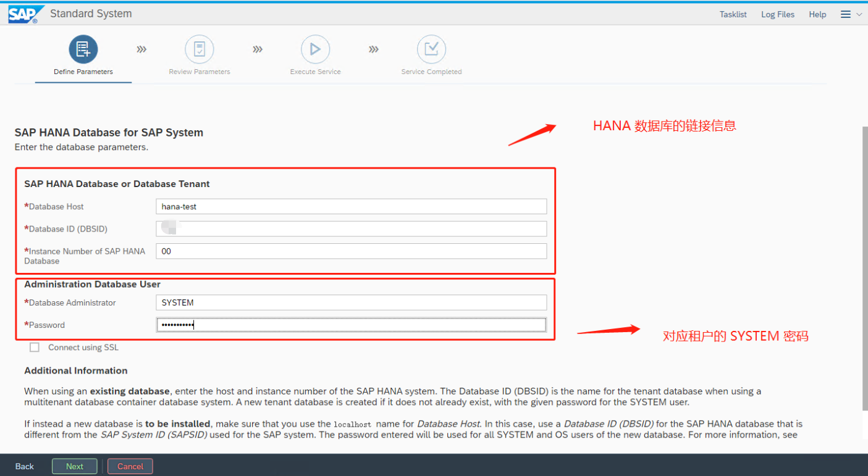Image resolution: width=868 pixels, height=476 pixels.
Task: Open the hamburger menu icon
Action: click(x=846, y=14)
